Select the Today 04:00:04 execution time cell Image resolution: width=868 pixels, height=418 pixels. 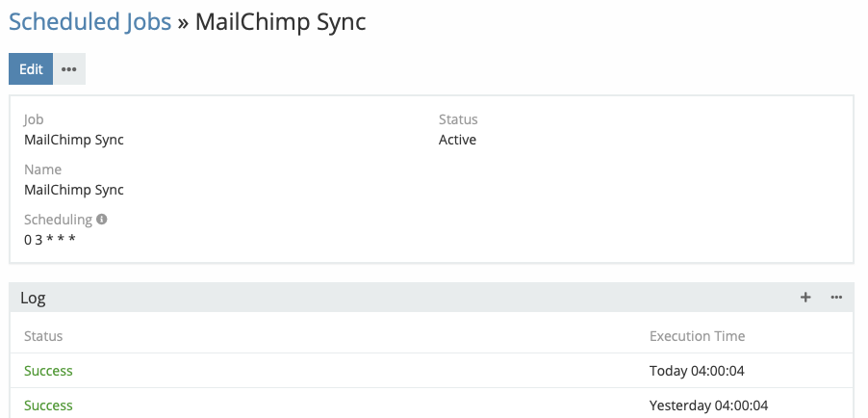[699, 371]
